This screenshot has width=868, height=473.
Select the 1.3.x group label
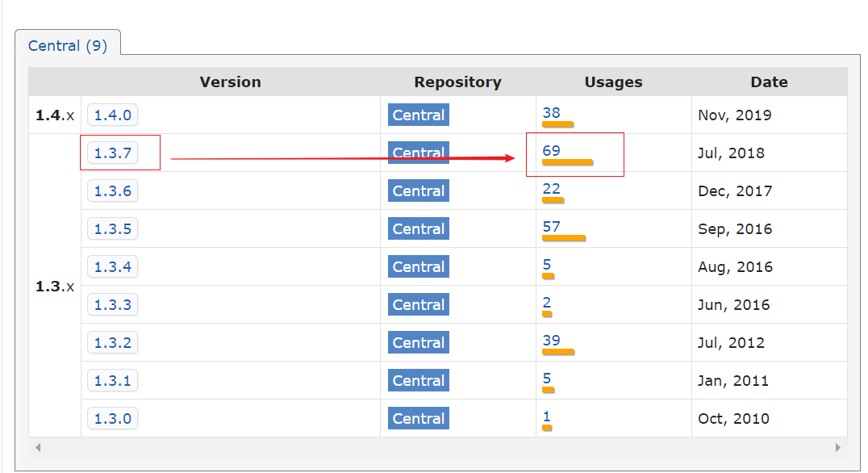pyautogui.click(x=55, y=287)
